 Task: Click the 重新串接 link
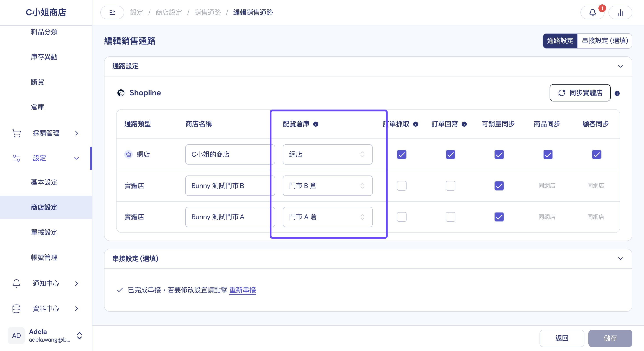point(243,290)
